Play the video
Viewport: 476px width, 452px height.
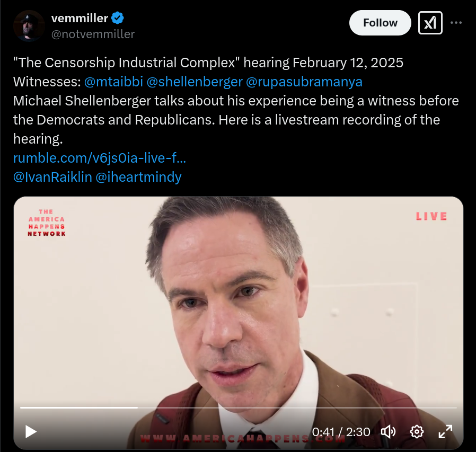(31, 432)
